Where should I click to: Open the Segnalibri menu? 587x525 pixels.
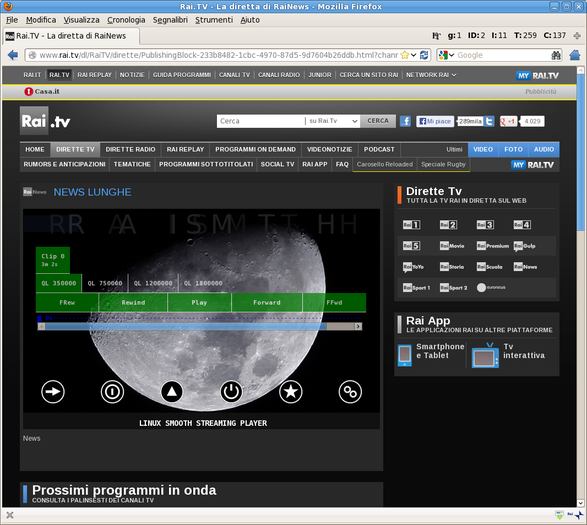pyautogui.click(x=170, y=20)
